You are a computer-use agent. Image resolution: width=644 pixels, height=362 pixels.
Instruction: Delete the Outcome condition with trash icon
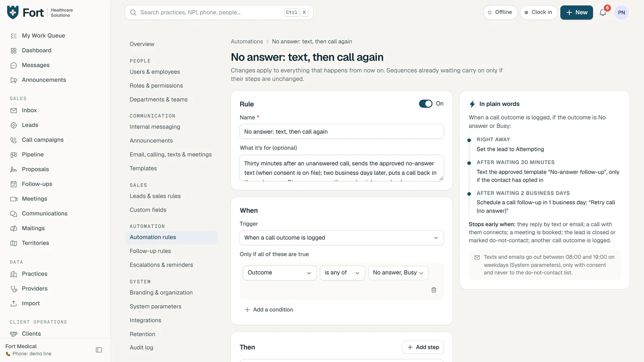[x=433, y=290]
